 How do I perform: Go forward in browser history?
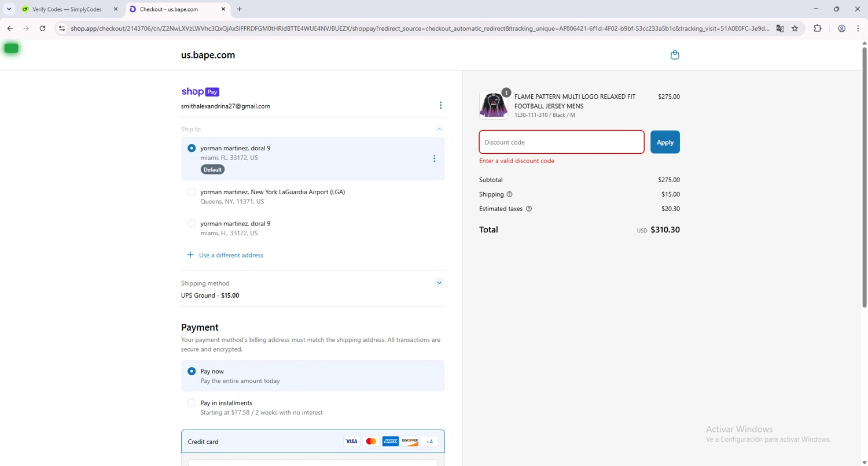26,28
